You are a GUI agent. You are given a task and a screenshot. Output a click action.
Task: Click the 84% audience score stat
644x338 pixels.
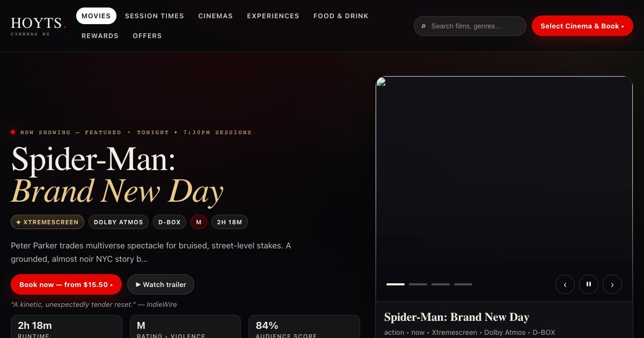click(304, 327)
